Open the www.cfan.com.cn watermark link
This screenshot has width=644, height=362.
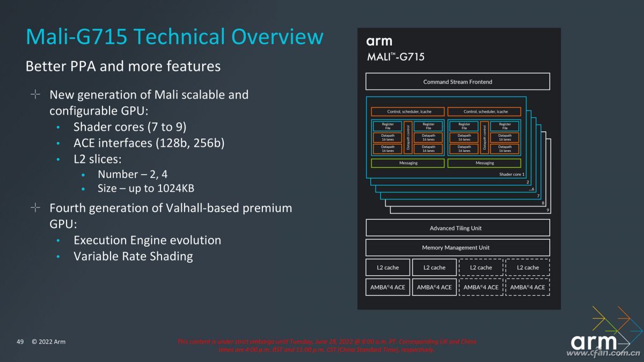pyautogui.click(x=604, y=353)
